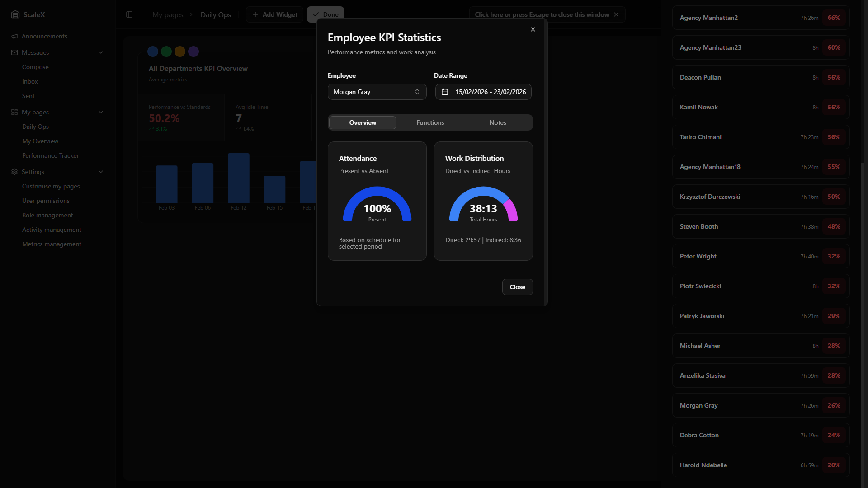Viewport: 868px width, 488px height.
Task: Click the Messages envelope icon
Action: [14, 52]
